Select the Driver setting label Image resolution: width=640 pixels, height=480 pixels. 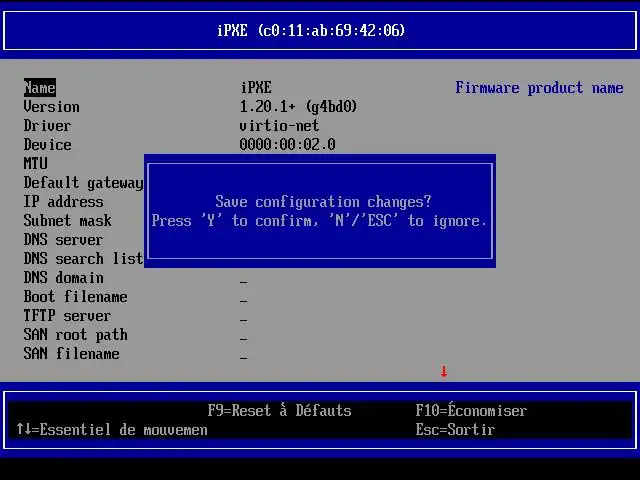pos(47,126)
